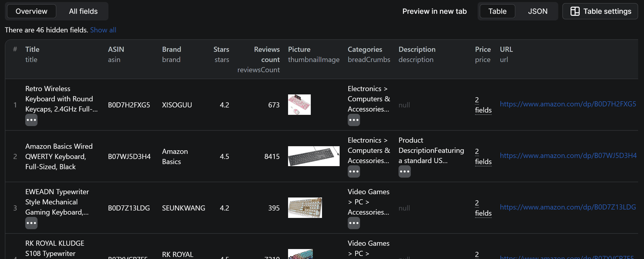This screenshot has width=644, height=259.
Task: View the 2 price fields of EWEADN row
Action: coord(483,208)
